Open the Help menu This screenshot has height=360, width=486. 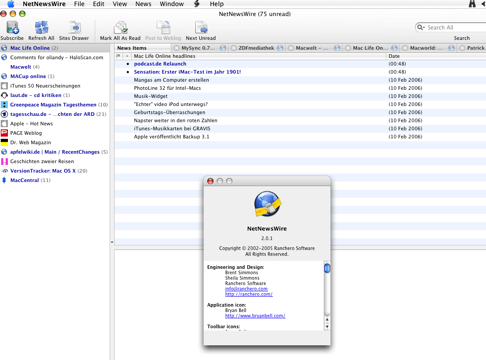click(217, 4)
